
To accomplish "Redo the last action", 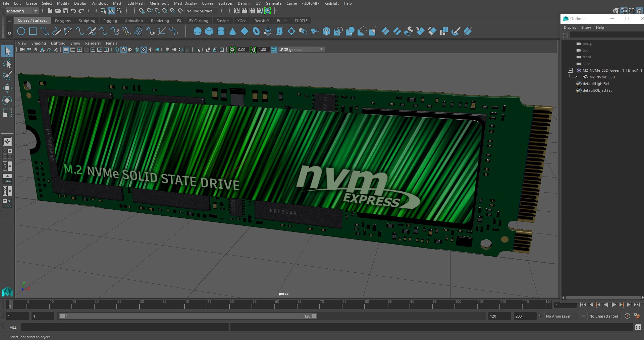I will [81, 11].
